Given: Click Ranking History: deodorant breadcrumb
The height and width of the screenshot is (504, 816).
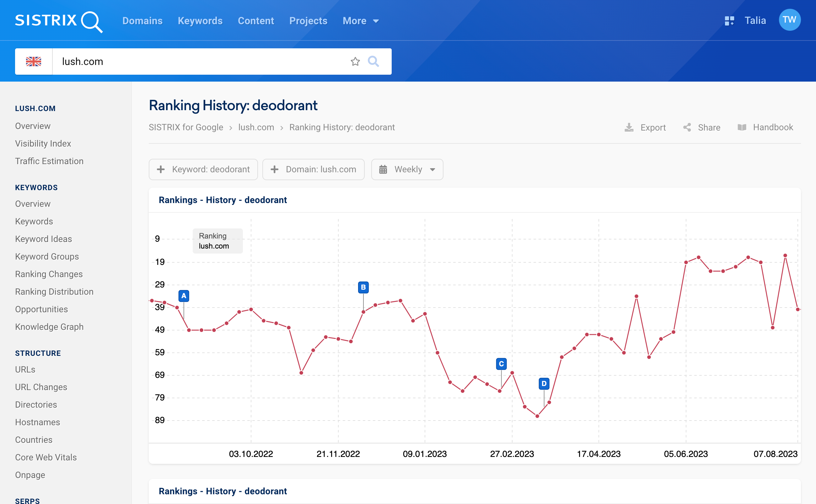Looking at the screenshot, I should coord(342,127).
